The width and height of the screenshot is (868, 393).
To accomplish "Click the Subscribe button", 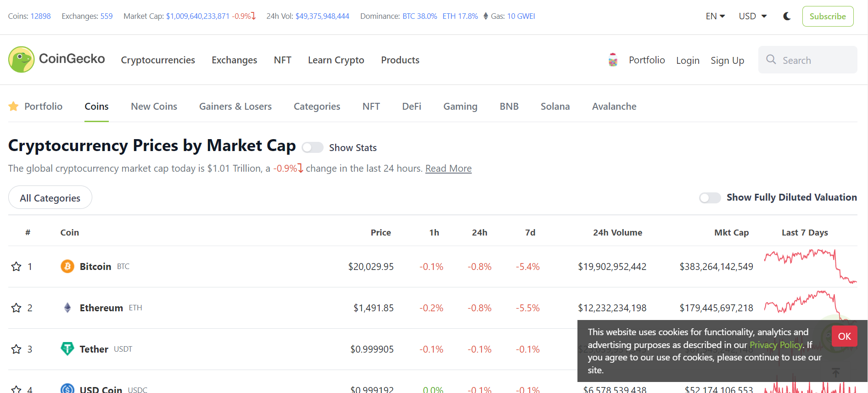I will [828, 16].
